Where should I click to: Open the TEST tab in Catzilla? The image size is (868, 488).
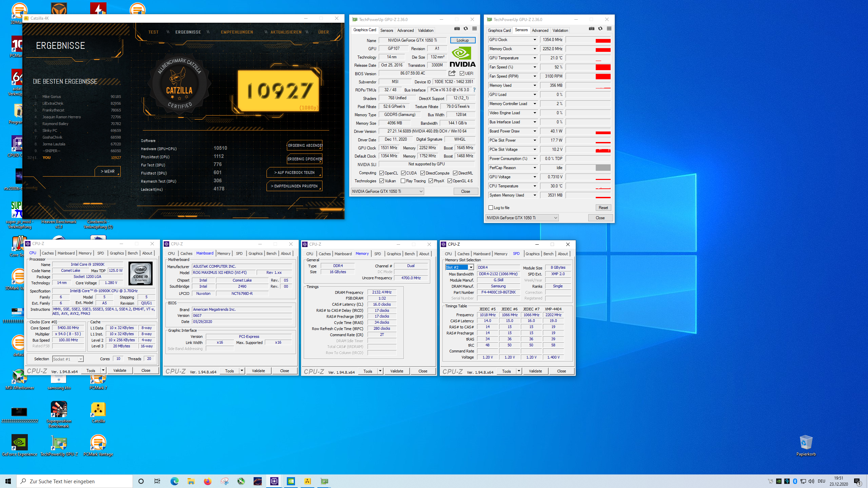(x=153, y=32)
